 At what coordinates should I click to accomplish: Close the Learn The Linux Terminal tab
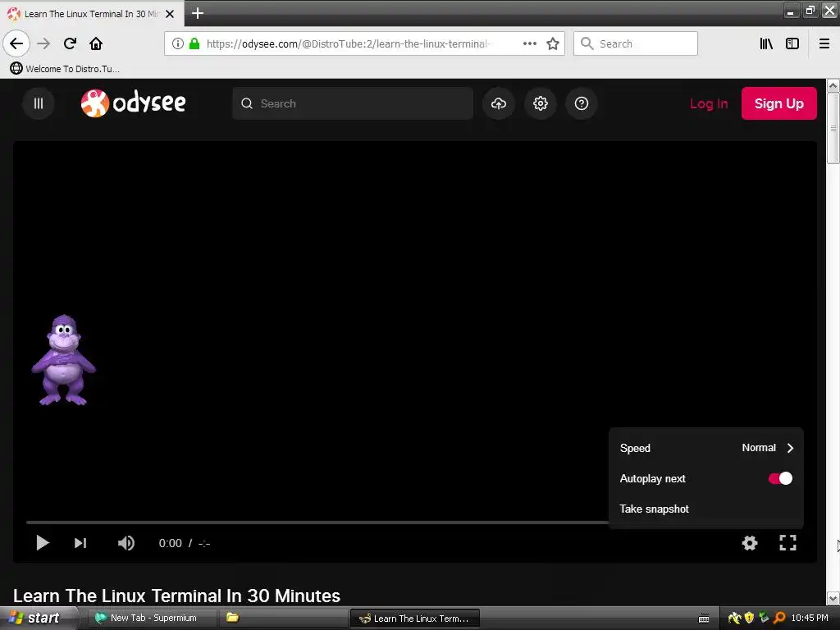(170, 14)
